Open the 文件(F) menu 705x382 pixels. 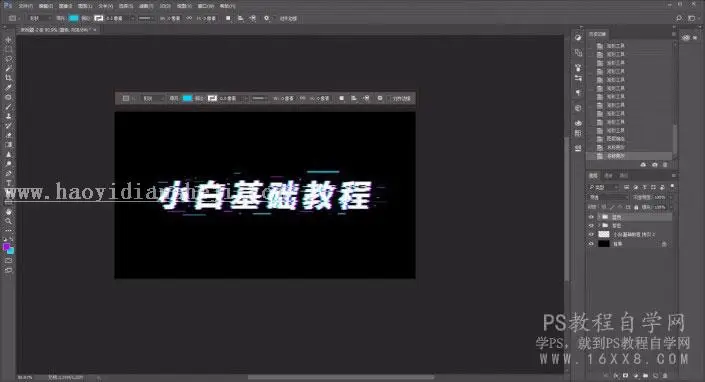pos(25,6)
